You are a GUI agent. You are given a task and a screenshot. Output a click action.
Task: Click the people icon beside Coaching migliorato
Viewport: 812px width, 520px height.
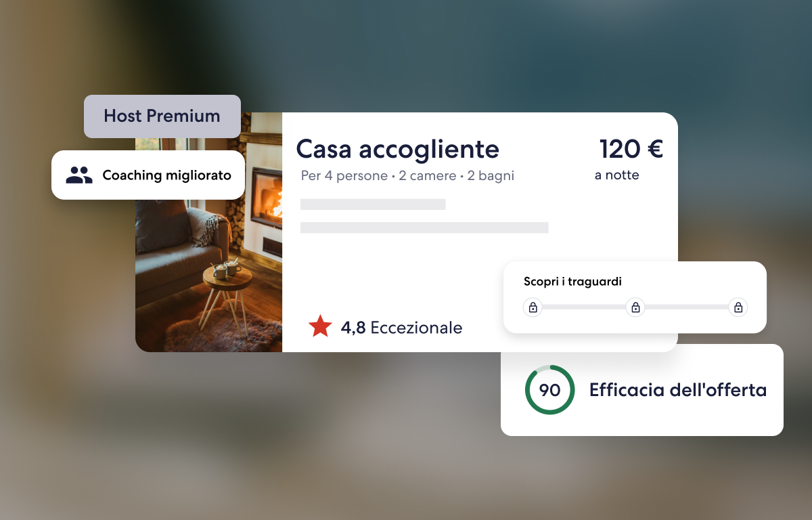click(79, 175)
